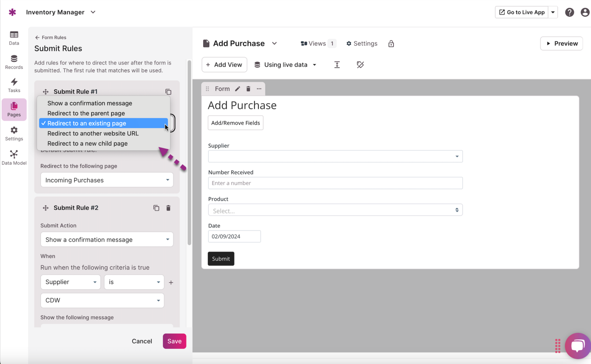This screenshot has width=591, height=364.
Task: Open the 'is' operator dropdown
Action: point(134,282)
